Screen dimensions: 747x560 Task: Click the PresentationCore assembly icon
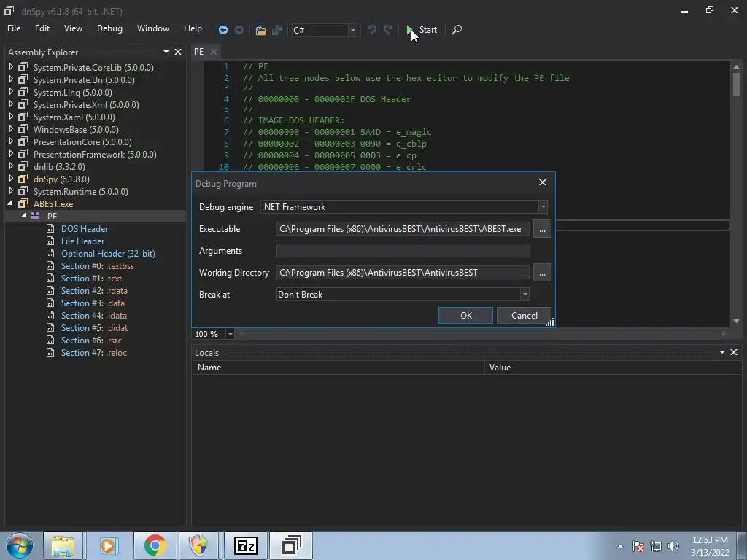click(23, 141)
